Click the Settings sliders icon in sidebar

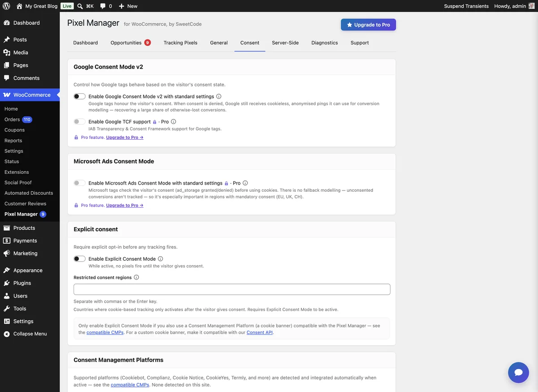click(7, 321)
